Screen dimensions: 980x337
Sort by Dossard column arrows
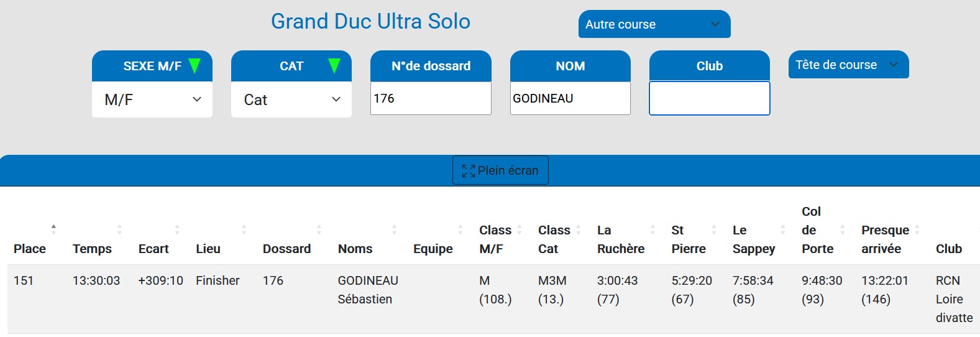(319, 229)
